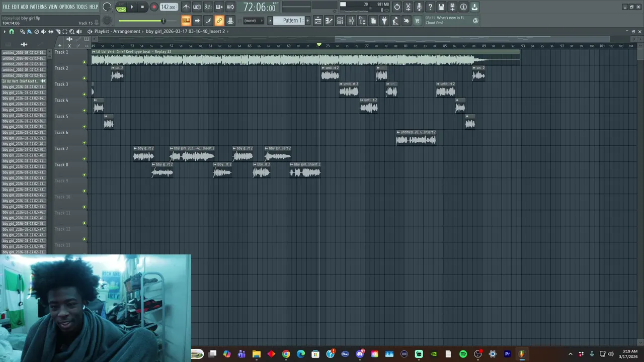The width and height of the screenshot is (644, 362).
Task: Click the 142 tempo display
Action: (169, 7)
